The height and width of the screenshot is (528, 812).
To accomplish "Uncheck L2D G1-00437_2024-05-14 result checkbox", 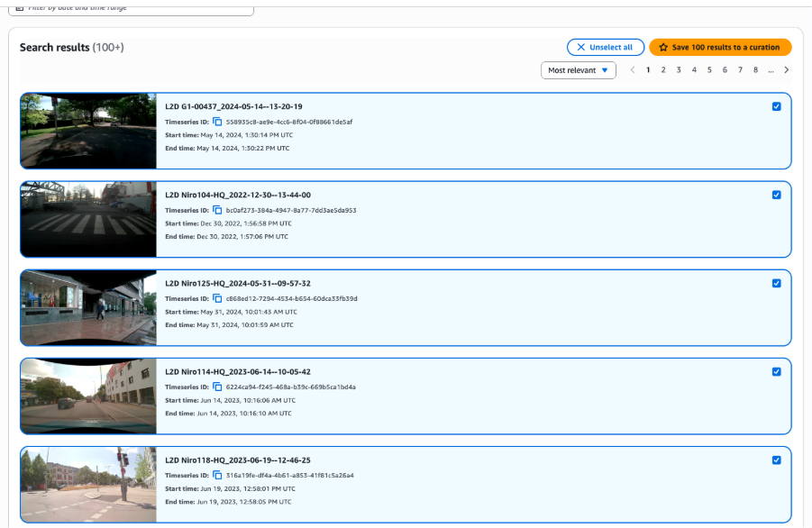I will tap(776, 106).
